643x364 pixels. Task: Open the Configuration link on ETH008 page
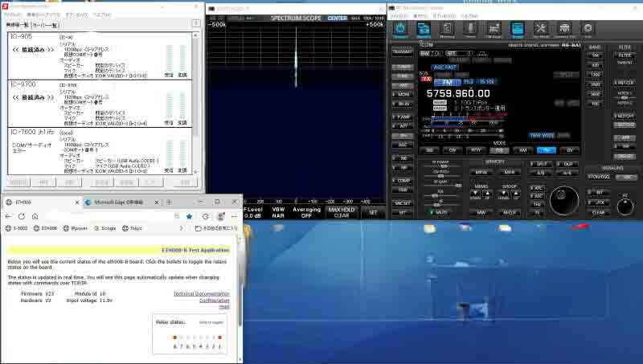[x=215, y=301]
